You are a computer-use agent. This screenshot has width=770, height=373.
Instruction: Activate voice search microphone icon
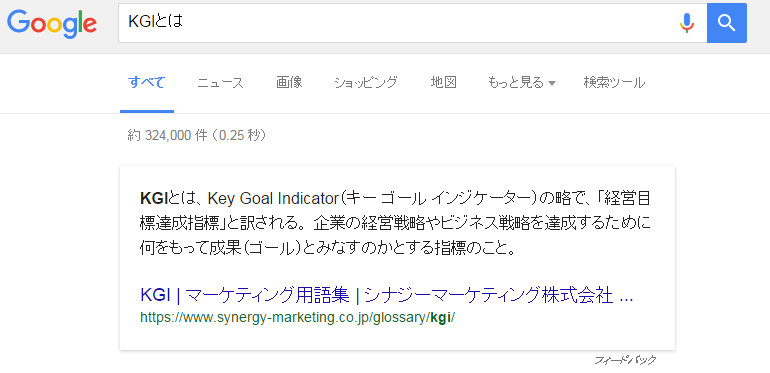click(x=687, y=23)
